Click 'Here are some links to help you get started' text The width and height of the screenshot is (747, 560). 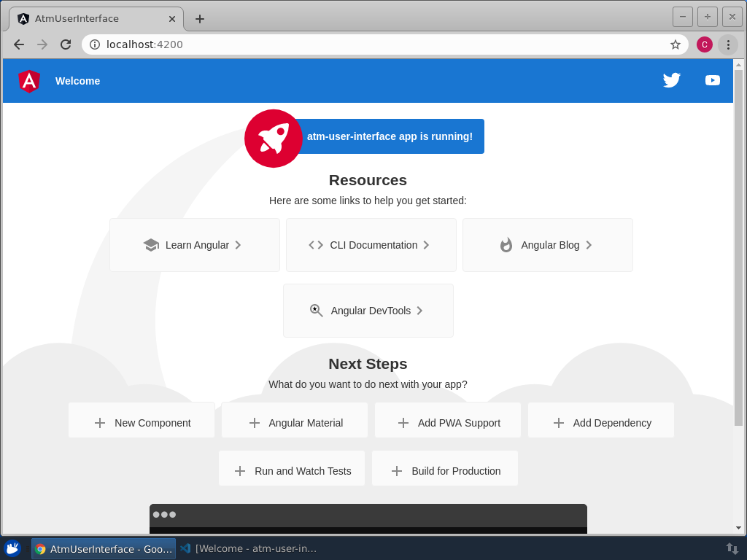[x=368, y=201]
